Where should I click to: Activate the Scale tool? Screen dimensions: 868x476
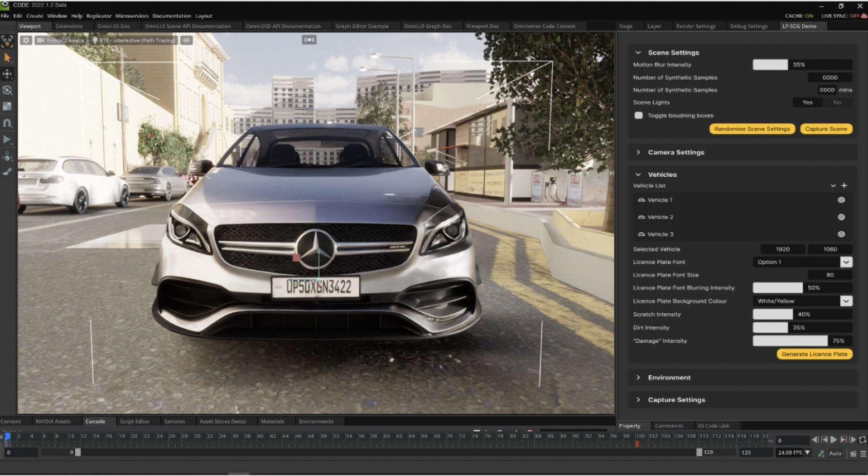point(7,106)
